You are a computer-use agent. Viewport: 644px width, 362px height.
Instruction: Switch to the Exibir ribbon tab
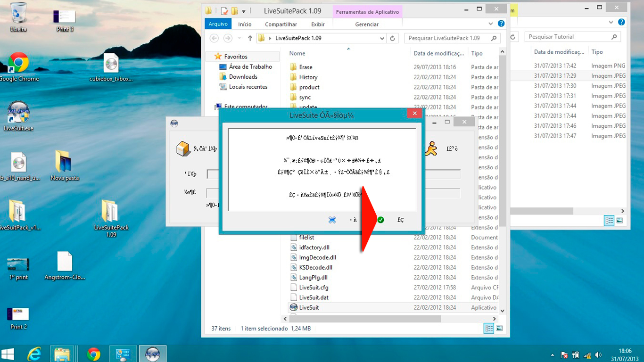[x=318, y=24]
